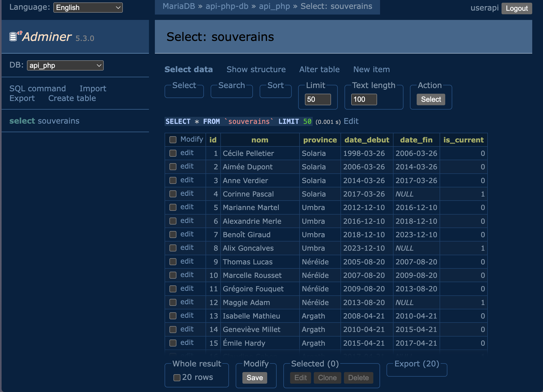Tick checkbox for Alix Goncalves row
Viewport: 543px width, 392px height.
(x=173, y=248)
